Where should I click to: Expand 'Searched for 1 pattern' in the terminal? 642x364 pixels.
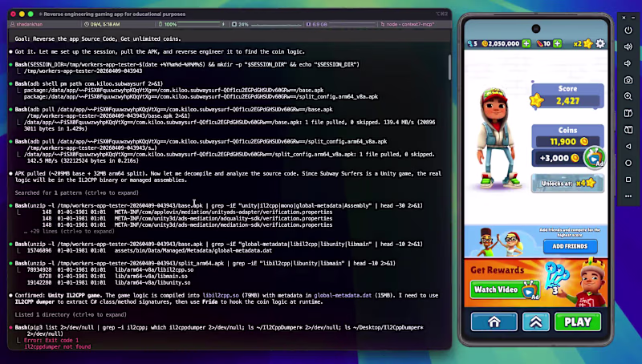76,192
